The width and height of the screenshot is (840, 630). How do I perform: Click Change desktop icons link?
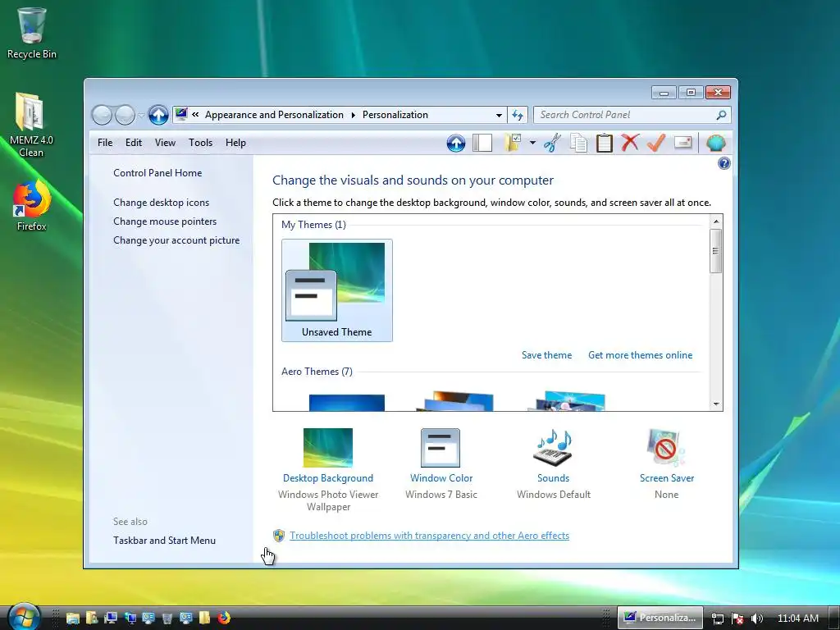point(162,203)
